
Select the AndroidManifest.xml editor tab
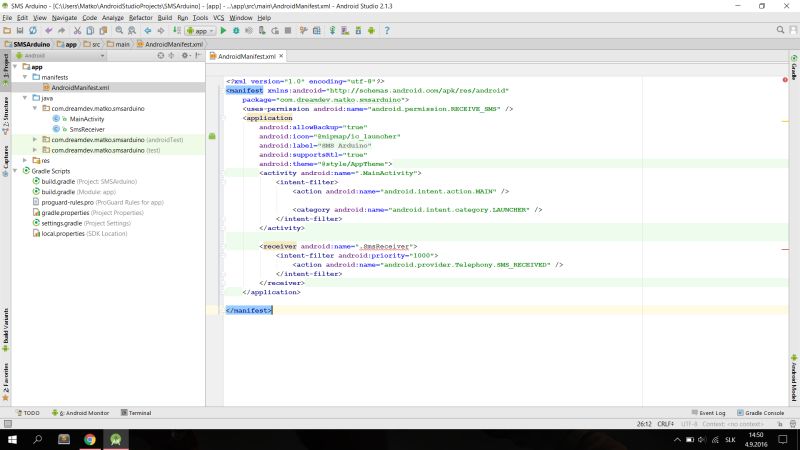click(x=246, y=56)
